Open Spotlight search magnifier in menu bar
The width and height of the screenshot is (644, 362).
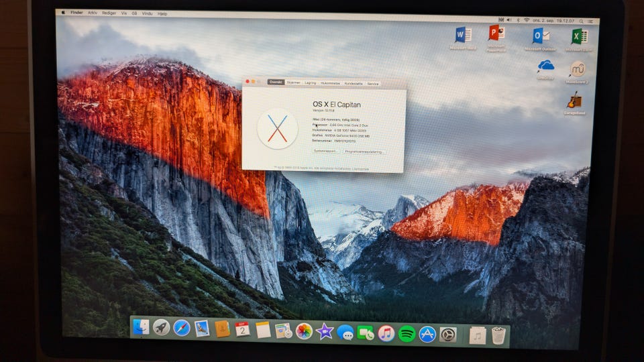[581, 21]
